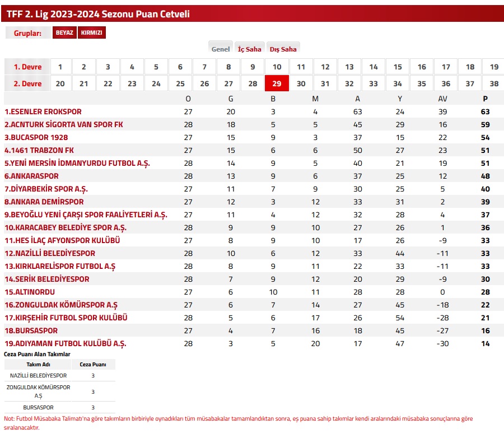The image size is (504, 438).
Task: Open the Ankaraspor team link
Action: (31, 176)
